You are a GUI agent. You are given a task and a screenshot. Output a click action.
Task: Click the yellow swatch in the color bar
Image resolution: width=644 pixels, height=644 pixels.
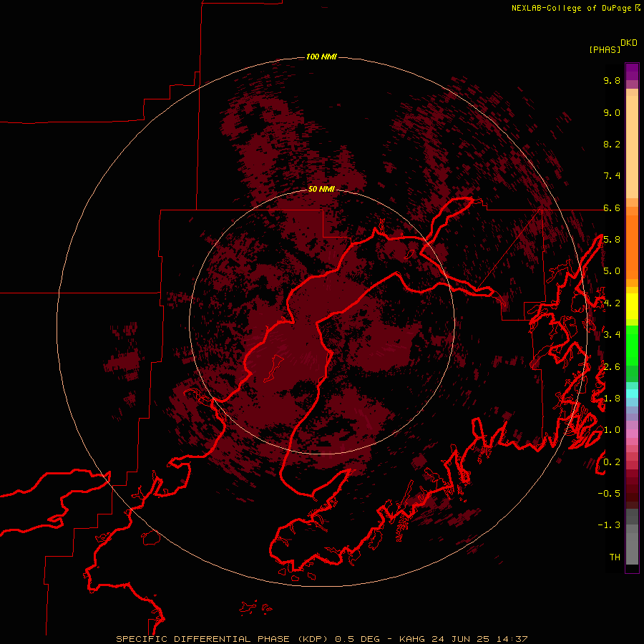click(632, 306)
